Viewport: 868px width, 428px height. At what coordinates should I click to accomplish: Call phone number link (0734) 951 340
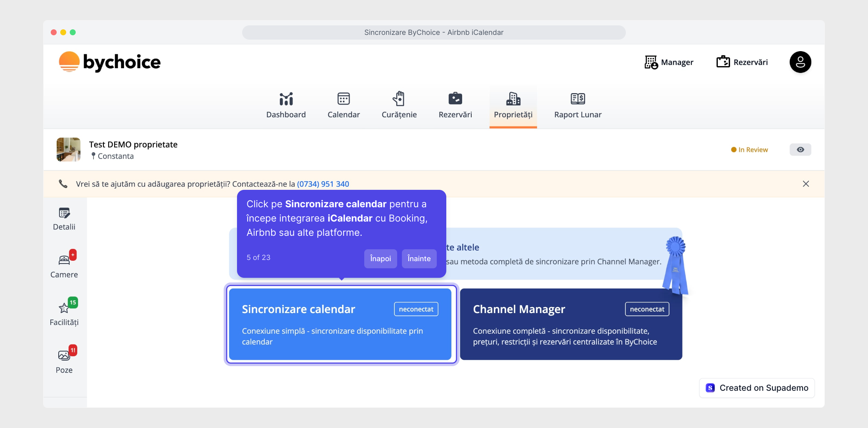click(x=323, y=184)
